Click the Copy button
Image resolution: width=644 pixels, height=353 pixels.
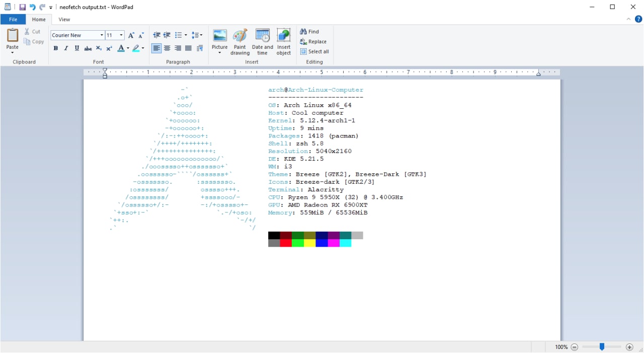[34, 42]
